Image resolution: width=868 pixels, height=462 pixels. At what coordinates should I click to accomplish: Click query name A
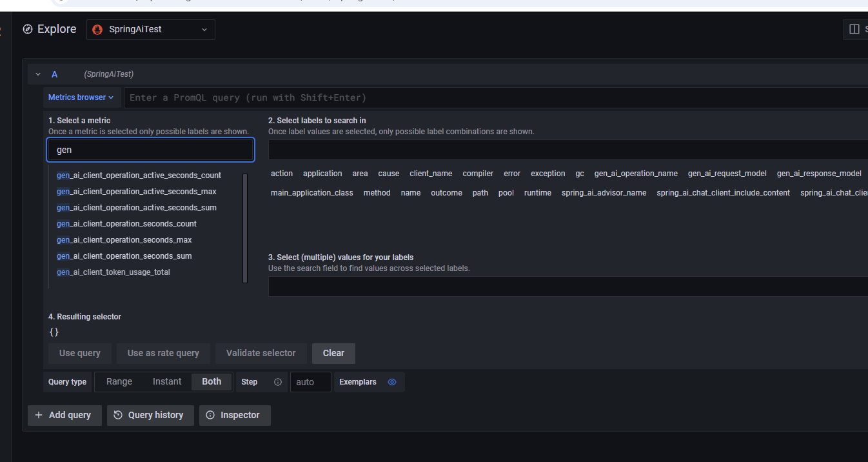point(55,74)
